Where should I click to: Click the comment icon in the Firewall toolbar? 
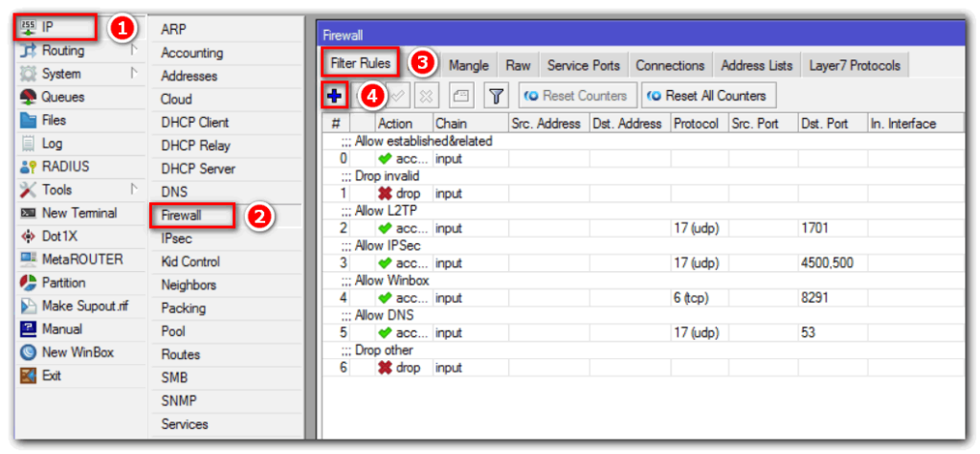(x=461, y=96)
